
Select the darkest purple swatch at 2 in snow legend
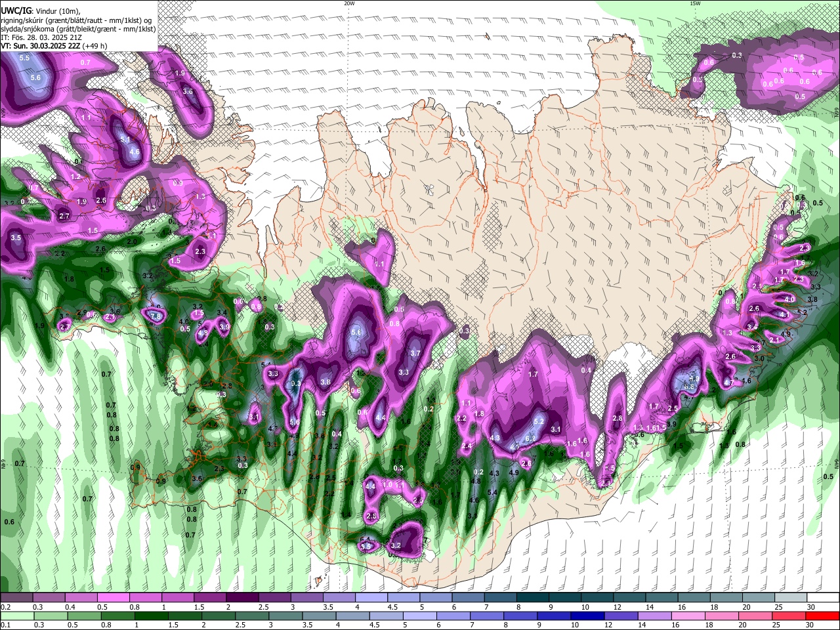(241, 598)
